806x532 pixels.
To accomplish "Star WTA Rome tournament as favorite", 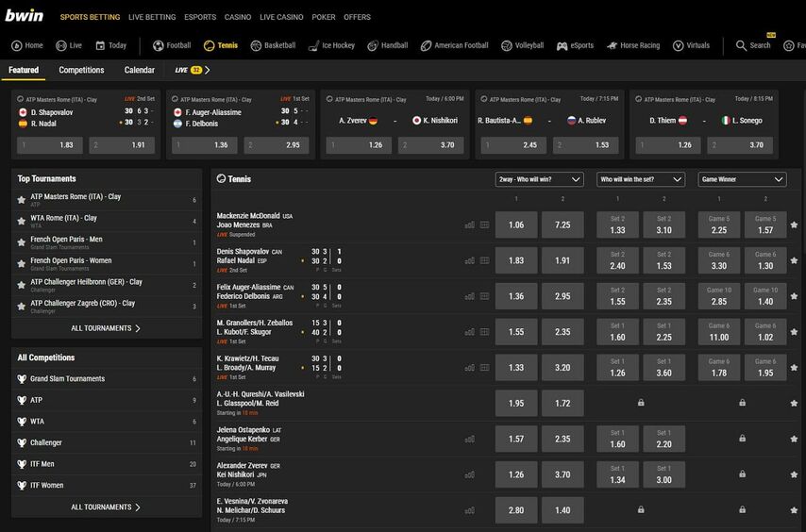I will 21,222.
